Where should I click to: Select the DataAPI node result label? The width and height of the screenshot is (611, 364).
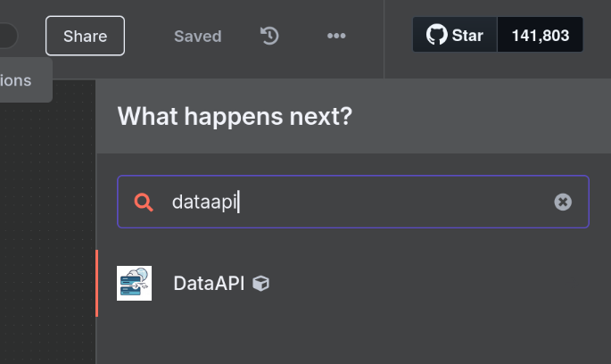209,284
